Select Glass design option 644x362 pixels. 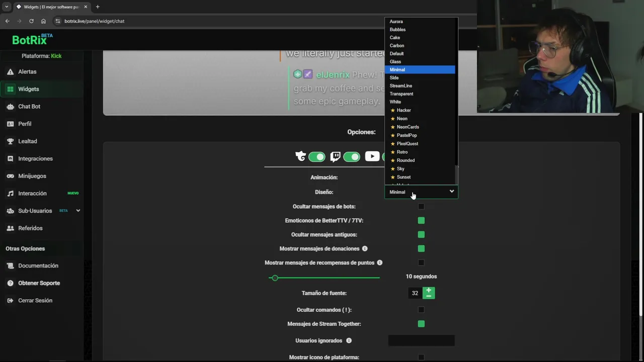[420, 62]
